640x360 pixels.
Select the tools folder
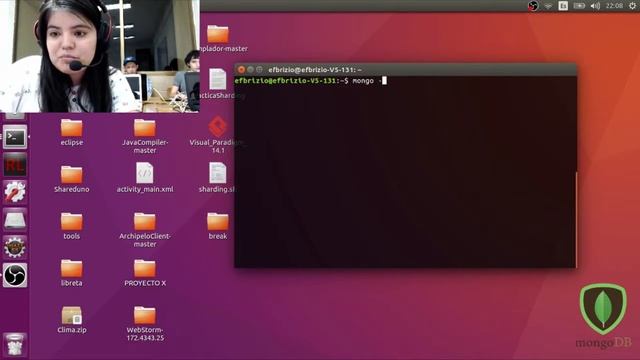click(x=71, y=226)
